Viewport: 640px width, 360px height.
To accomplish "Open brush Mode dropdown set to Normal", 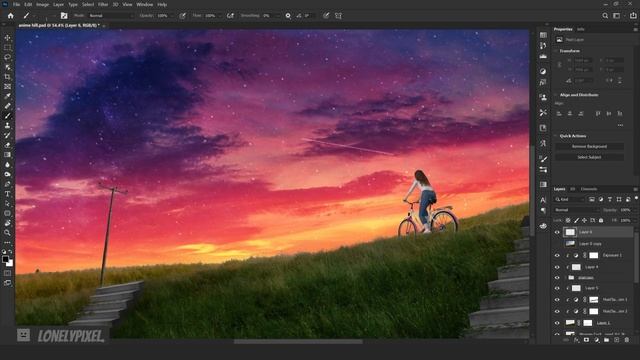I will [x=111, y=16].
